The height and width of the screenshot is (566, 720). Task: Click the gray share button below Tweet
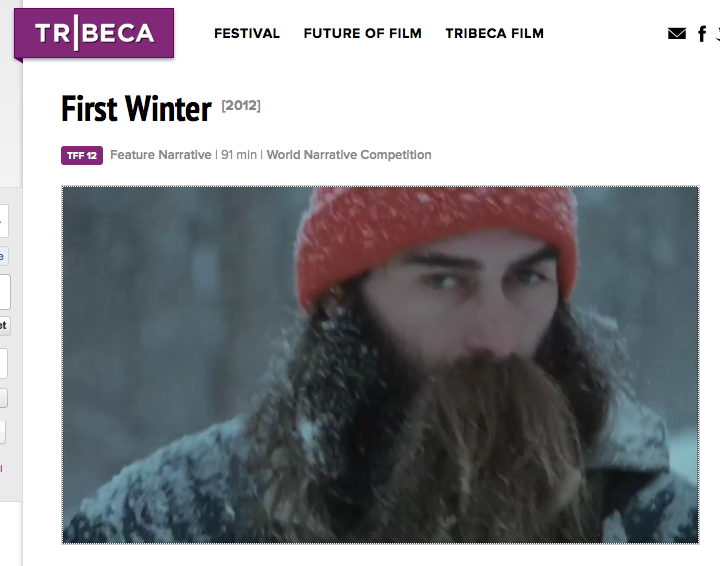tap(3, 398)
